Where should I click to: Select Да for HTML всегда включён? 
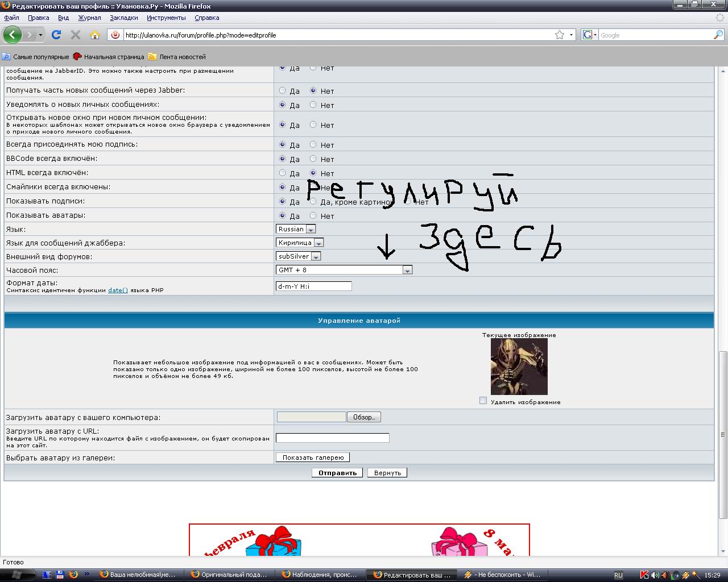[x=282, y=173]
